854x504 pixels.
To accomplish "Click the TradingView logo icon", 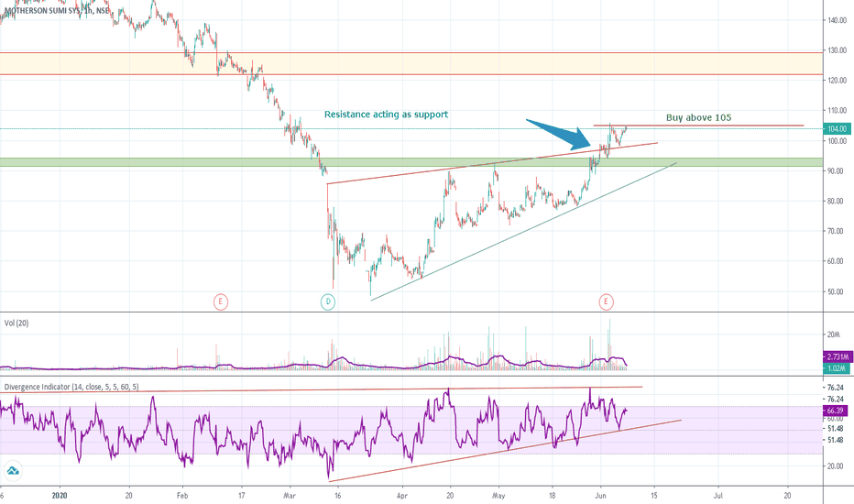I will click(13, 470).
